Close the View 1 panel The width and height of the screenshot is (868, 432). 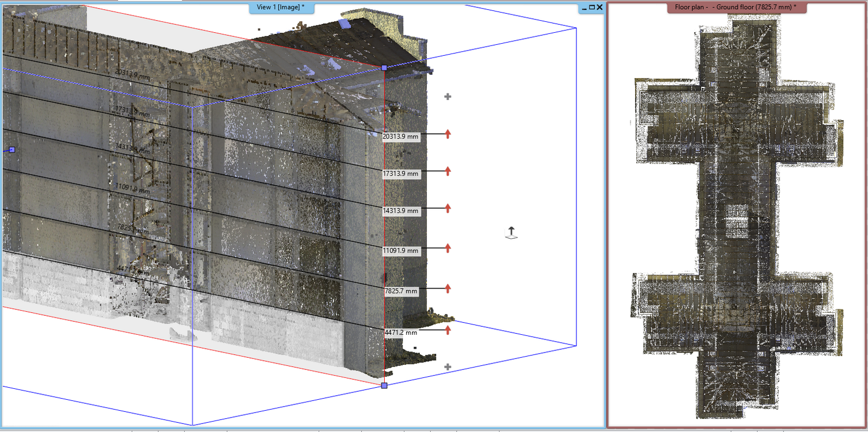click(599, 7)
